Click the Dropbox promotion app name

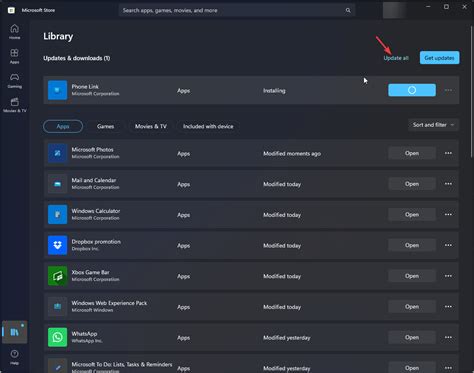pyautogui.click(x=96, y=242)
